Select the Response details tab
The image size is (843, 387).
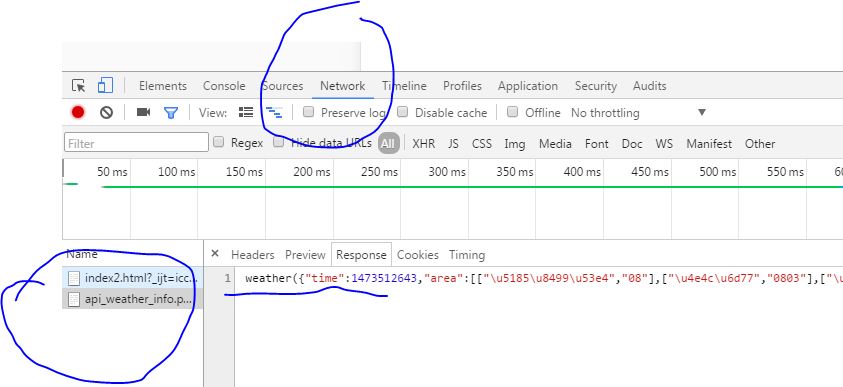361,255
